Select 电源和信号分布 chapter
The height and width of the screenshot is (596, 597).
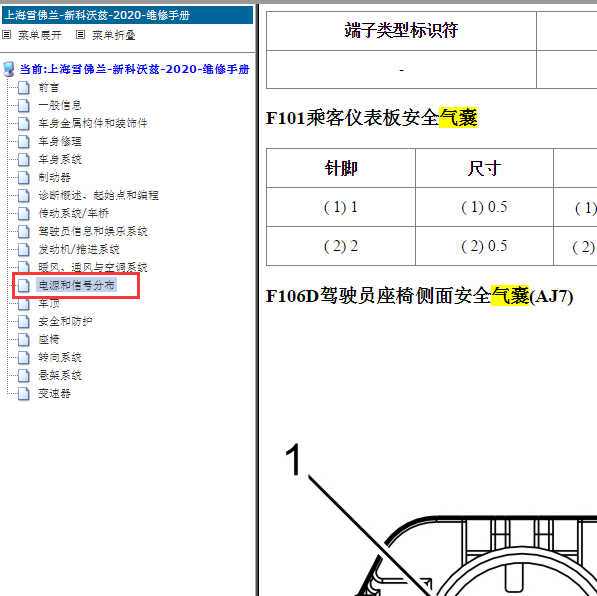pos(76,285)
